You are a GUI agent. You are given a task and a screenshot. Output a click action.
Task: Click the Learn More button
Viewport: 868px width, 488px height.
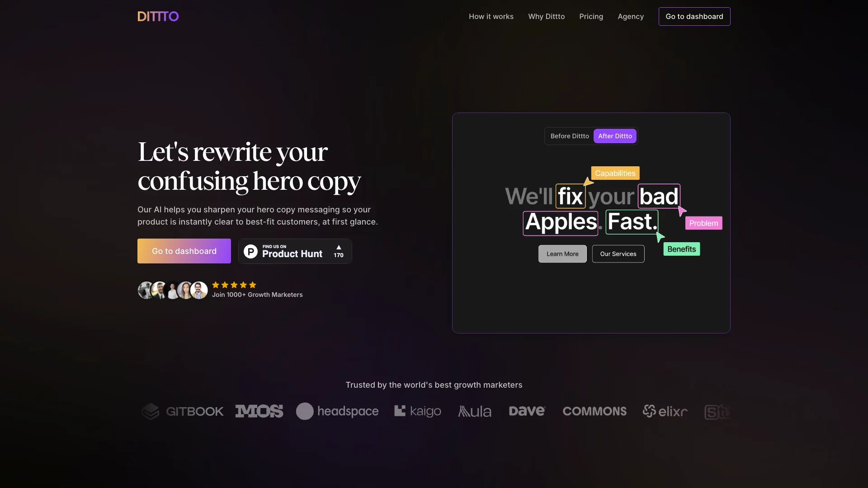[562, 253]
